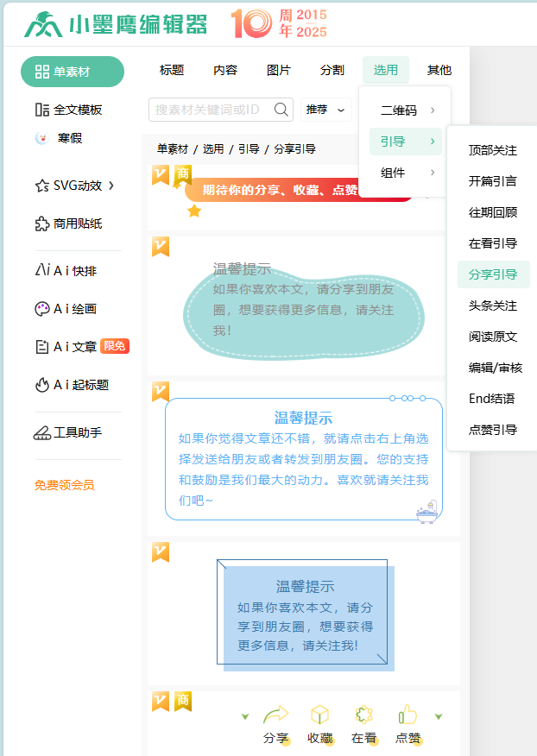Image resolution: width=537 pixels, height=756 pixels.
Task: Click the search magnifier icon
Action: (281, 110)
